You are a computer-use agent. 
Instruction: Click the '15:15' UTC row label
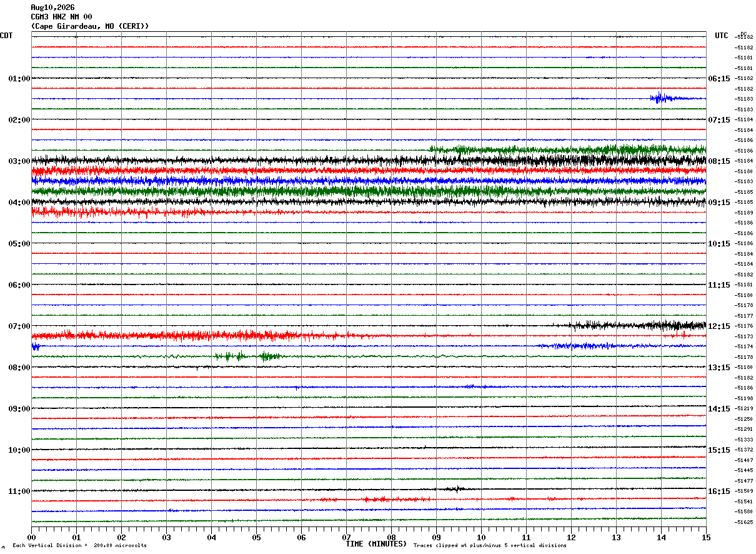[719, 450]
